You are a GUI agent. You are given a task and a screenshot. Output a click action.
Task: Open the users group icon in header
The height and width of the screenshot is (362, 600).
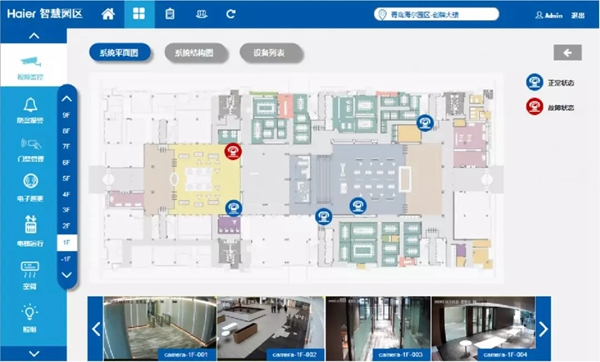[x=201, y=14]
